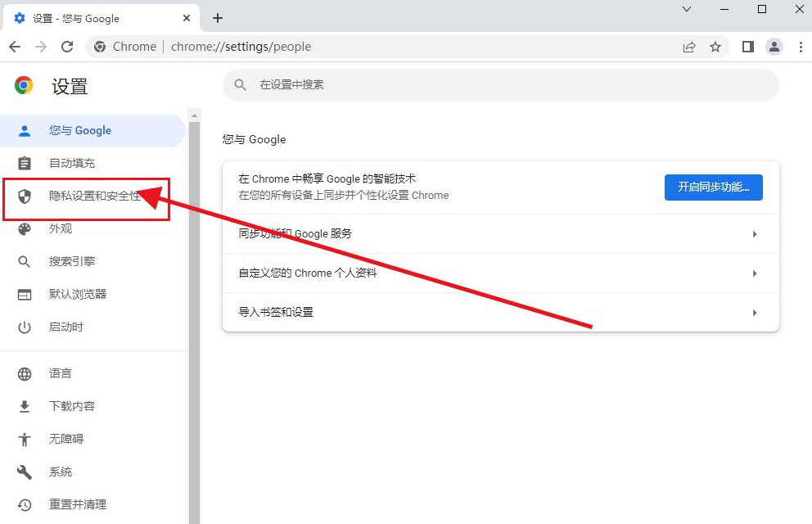Viewport: 812px width, 524px height.
Task: Click the download icon for 下载内容
Action: pos(25,406)
